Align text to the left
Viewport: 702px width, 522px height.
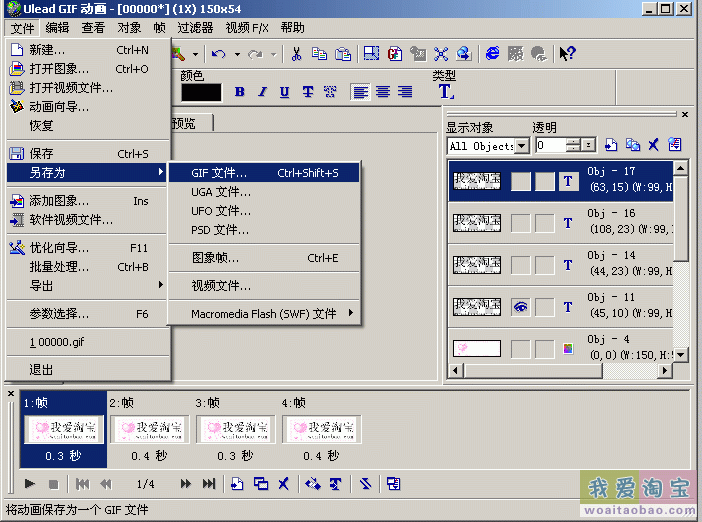click(x=360, y=92)
